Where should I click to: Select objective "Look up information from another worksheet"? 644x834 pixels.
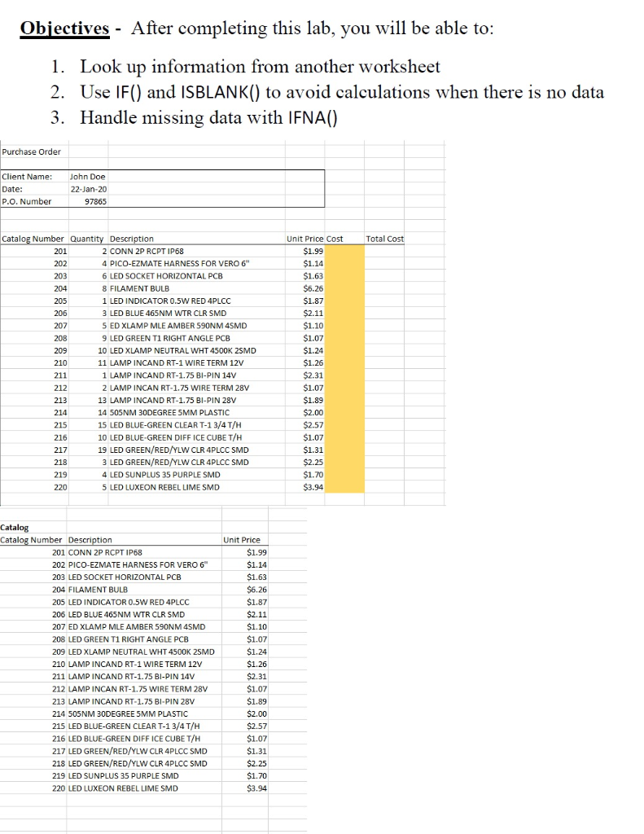260,67
